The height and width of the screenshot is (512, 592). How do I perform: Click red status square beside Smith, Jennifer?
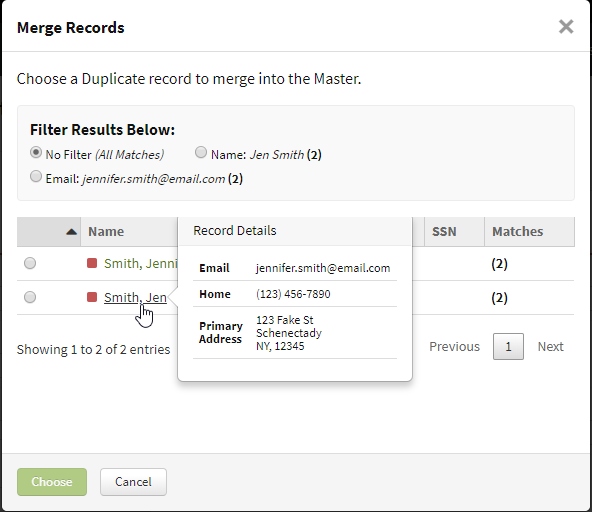click(92, 263)
